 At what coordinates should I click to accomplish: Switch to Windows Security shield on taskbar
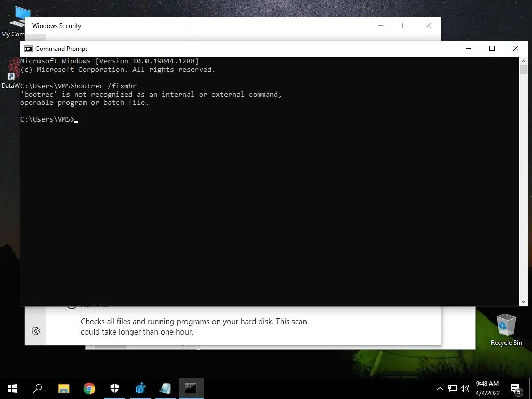click(115, 389)
